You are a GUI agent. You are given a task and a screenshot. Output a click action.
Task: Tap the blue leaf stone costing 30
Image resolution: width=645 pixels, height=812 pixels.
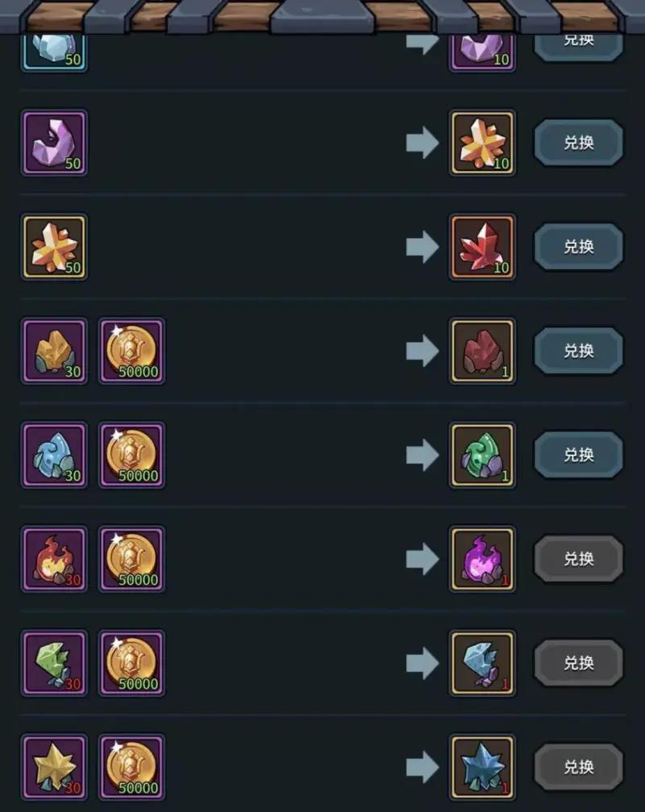point(54,456)
